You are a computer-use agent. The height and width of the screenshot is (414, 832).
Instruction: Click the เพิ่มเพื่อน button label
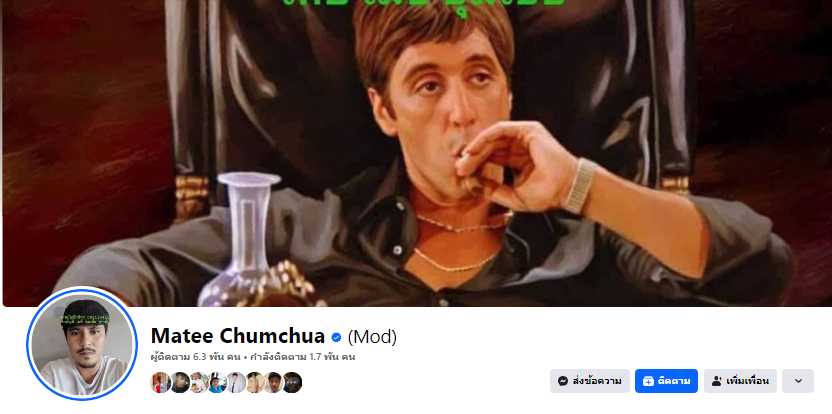(748, 381)
